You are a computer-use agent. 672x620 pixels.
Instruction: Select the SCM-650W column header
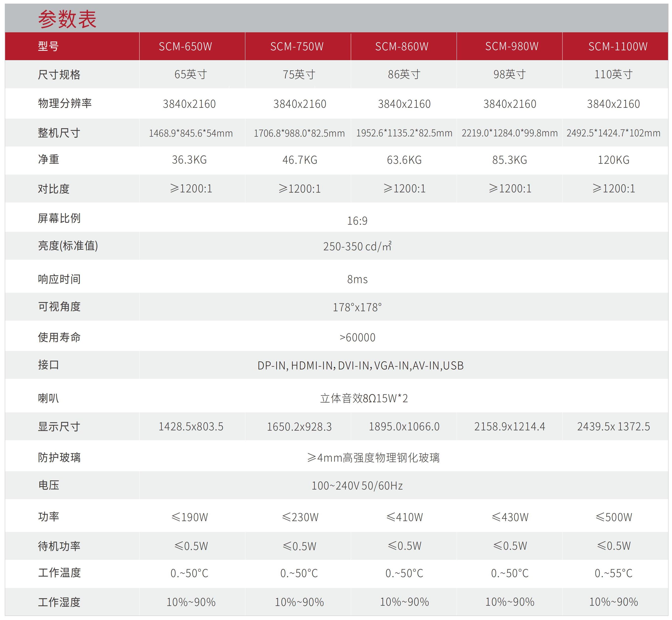coord(185,46)
